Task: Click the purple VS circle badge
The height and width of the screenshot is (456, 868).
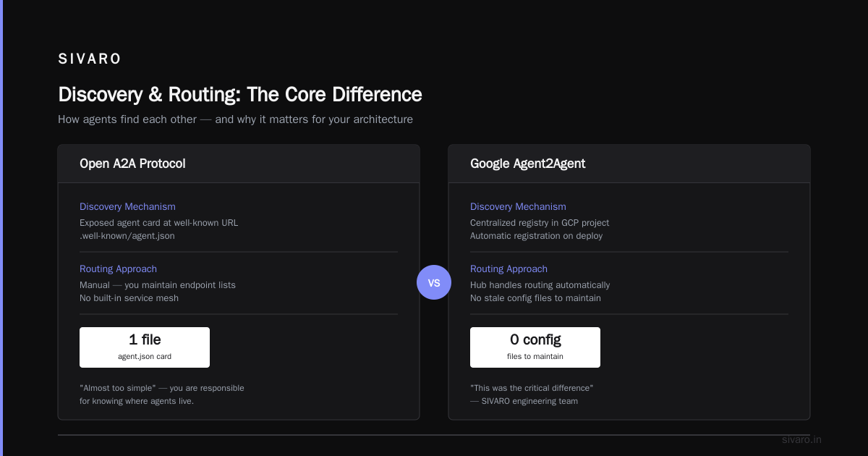Action: coord(434,282)
